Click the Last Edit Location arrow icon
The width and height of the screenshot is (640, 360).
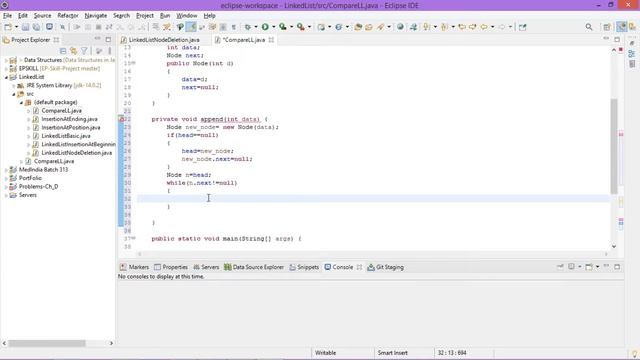click(x=462, y=27)
